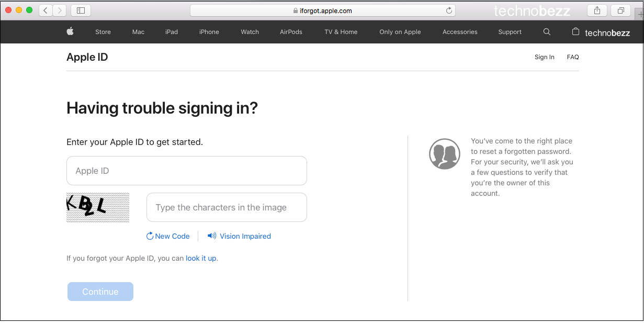The height and width of the screenshot is (323, 644).
Task: Open the Mac menu
Action: pyautogui.click(x=138, y=32)
